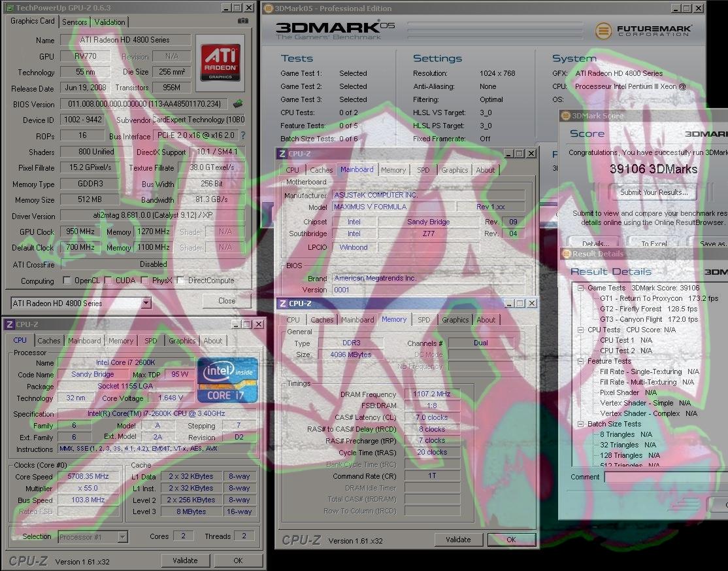Collapse the Game Tests tree node

[580, 288]
